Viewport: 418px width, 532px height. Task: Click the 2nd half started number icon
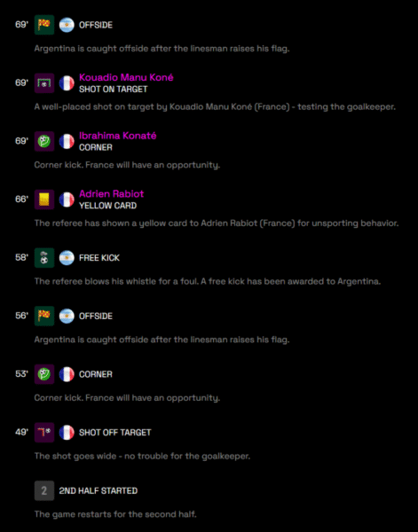coord(44,490)
